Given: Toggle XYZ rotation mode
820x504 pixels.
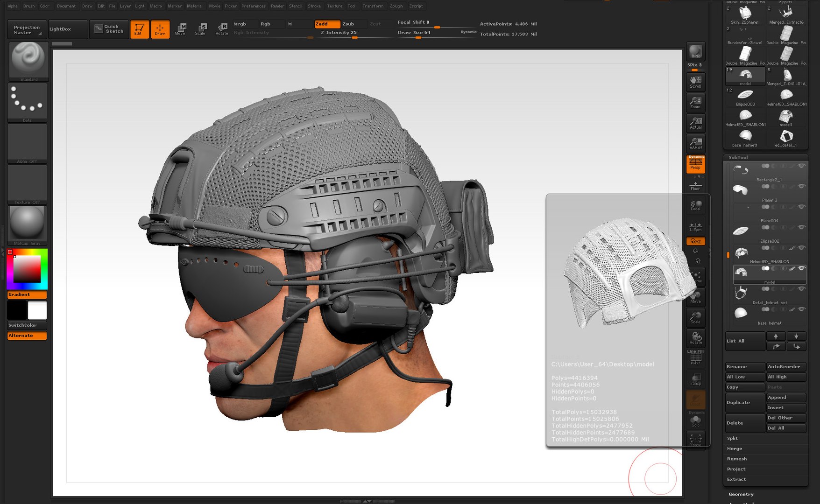Looking at the screenshot, I should 695,241.
